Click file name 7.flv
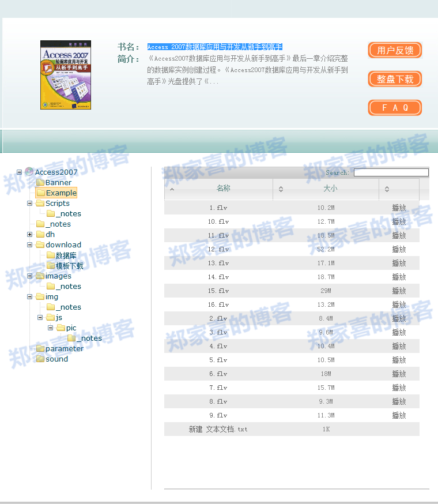The image size is (438, 504). coord(218,388)
